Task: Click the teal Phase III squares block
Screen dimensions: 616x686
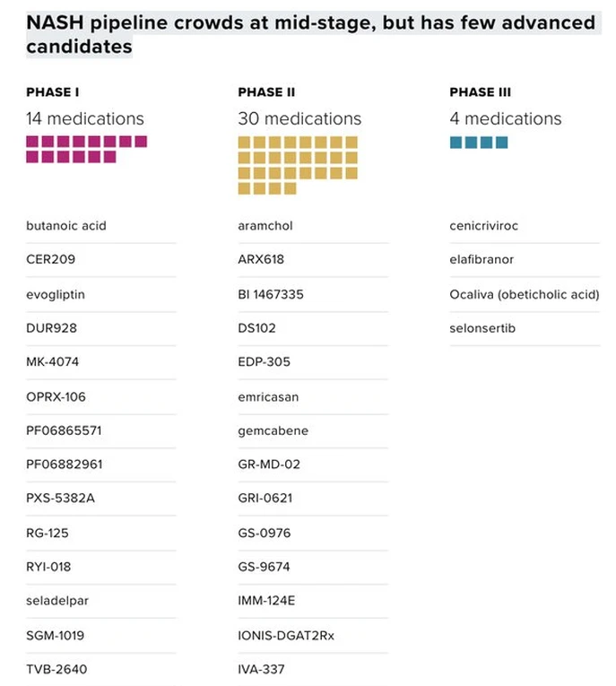Action: pyautogui.click(x=479, y=142)
